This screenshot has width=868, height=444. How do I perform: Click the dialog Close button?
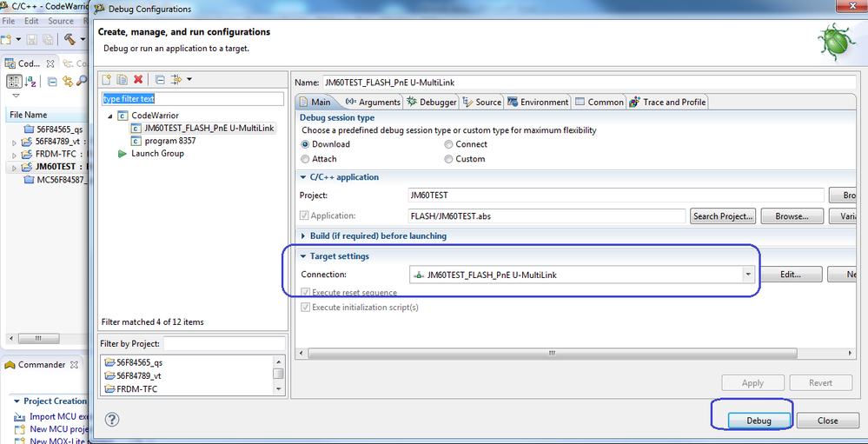(827, 421)
